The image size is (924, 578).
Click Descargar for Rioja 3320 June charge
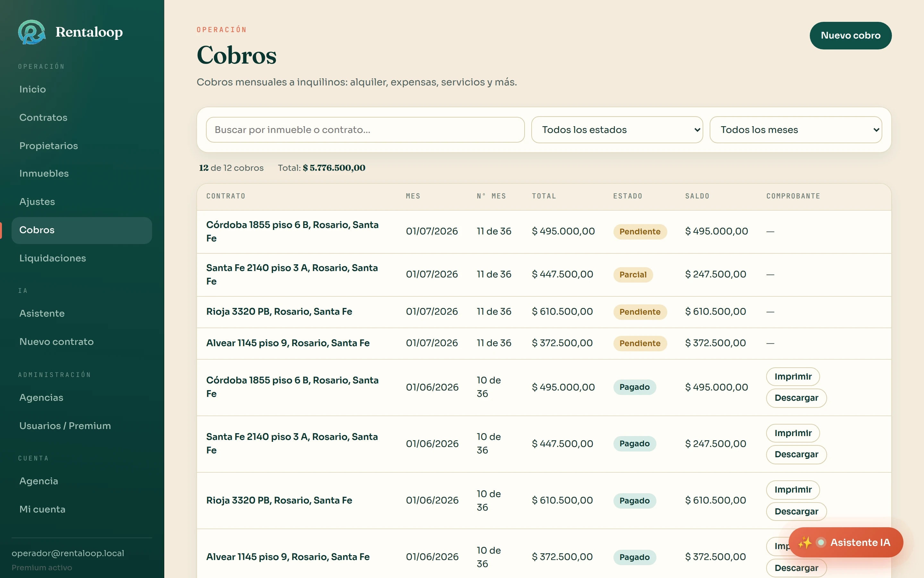coord(796,512)
